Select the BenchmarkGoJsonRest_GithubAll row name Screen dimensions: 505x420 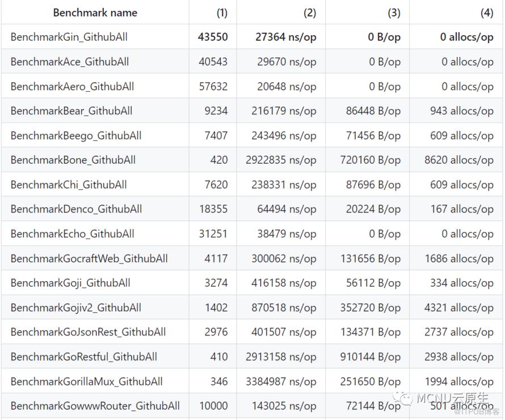pyautogui.click(x=88, y=332)
